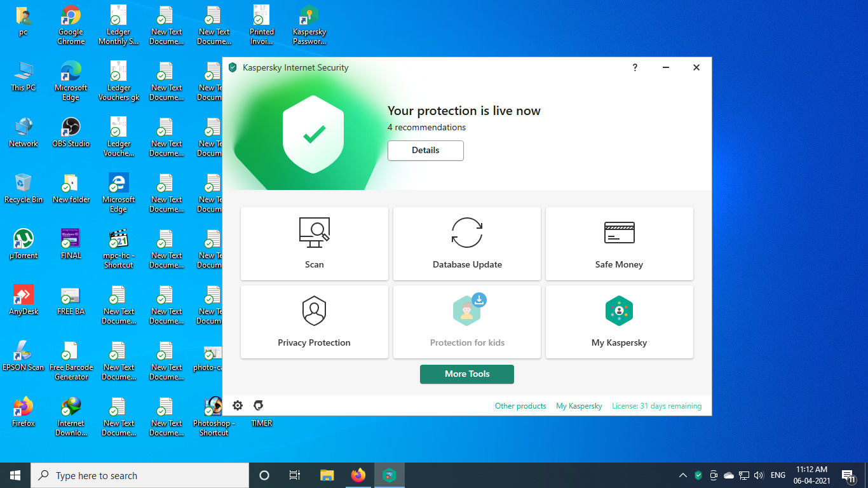
Task: Select the Protection for kids tile
Action: tap(467, 322)
